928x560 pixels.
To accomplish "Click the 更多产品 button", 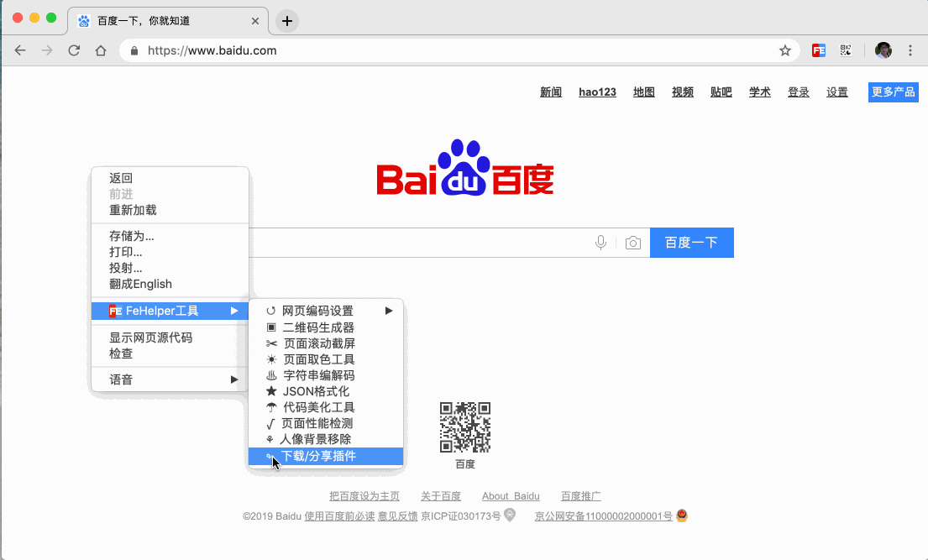I will 893,92.
